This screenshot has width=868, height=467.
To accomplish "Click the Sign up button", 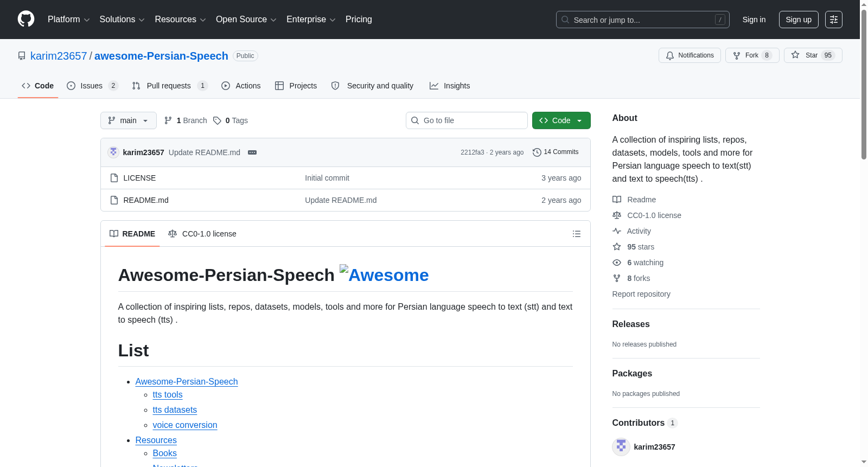I will coord(799,20).
